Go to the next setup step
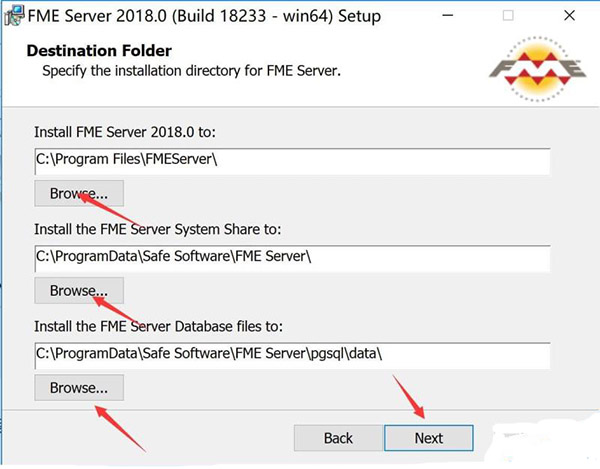Screen dimensions: 600x469 pyautogui.click(x=428, y=437)
